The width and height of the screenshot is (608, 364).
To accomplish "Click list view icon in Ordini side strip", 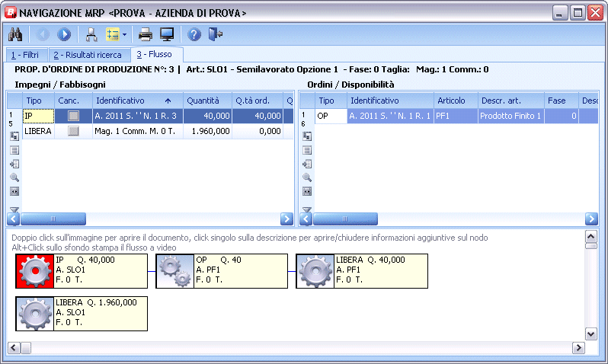I will pos(307,151).
